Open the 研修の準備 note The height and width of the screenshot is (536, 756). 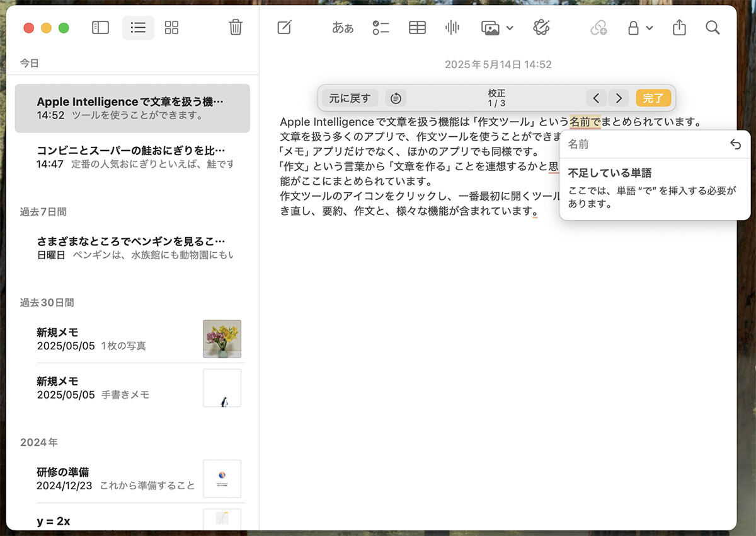[132, 479]
